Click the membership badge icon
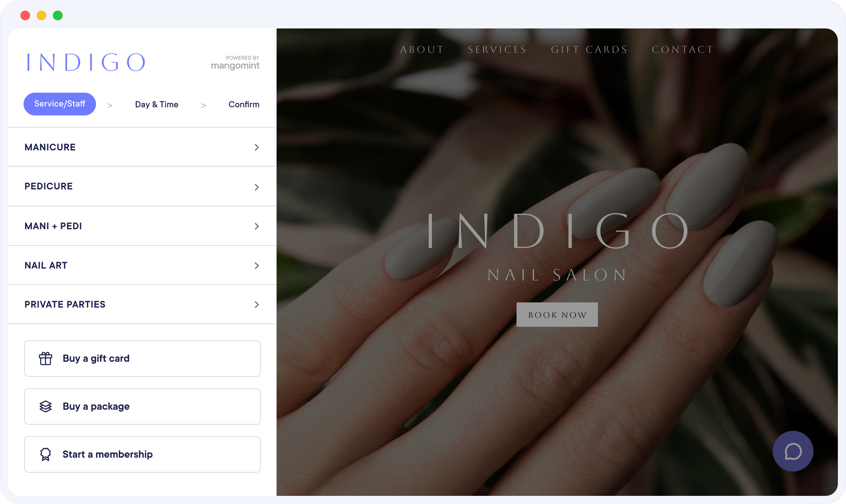 pos(46,454)
